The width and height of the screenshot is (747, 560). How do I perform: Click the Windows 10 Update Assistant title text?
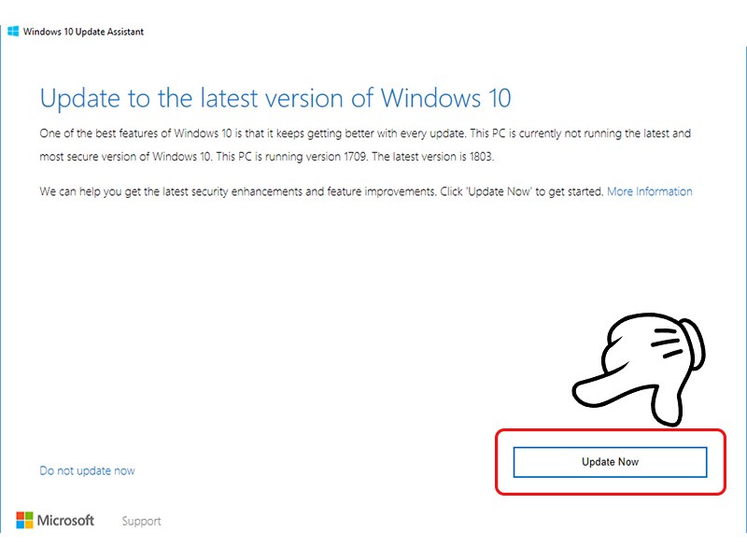[x=83, y=32]
